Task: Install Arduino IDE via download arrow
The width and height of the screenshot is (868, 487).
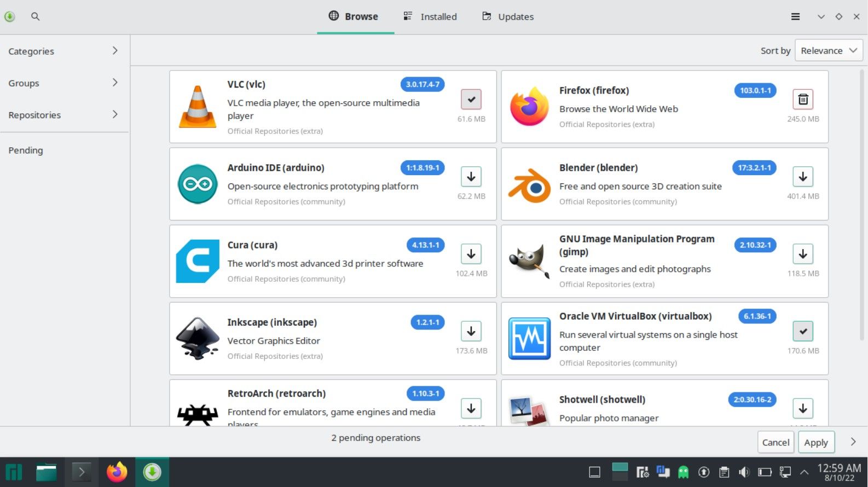Action: pyautogui.click(x=471, y=177)
